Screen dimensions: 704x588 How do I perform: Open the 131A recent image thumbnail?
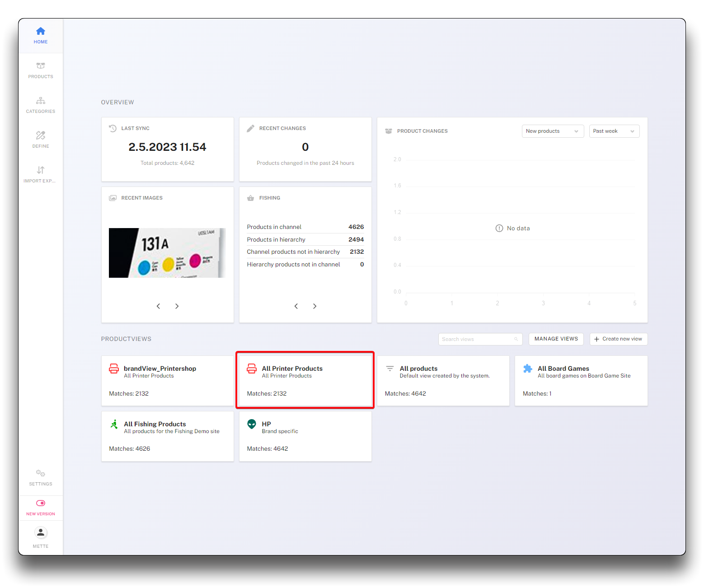(167, 253)
